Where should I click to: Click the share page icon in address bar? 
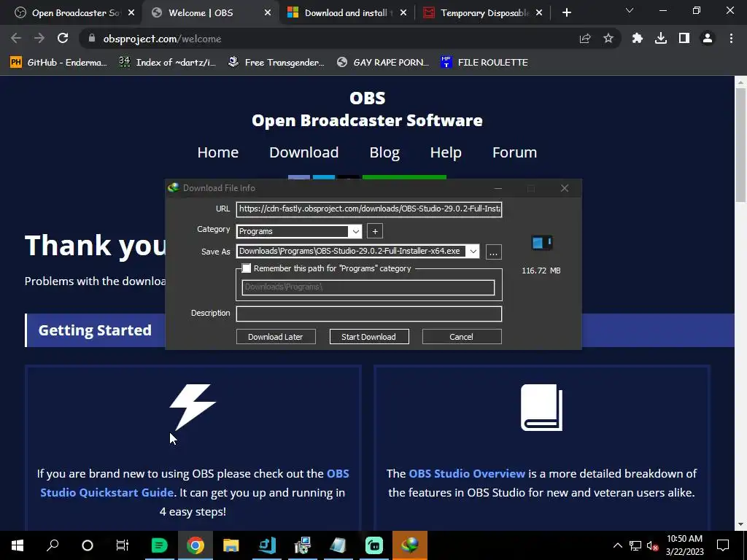point(585,39)
